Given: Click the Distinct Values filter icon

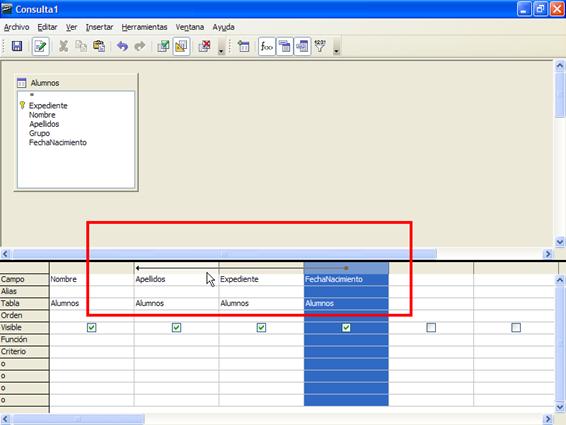Looking at the screenshot, I should pyautogui.click(x=320, y=46).
